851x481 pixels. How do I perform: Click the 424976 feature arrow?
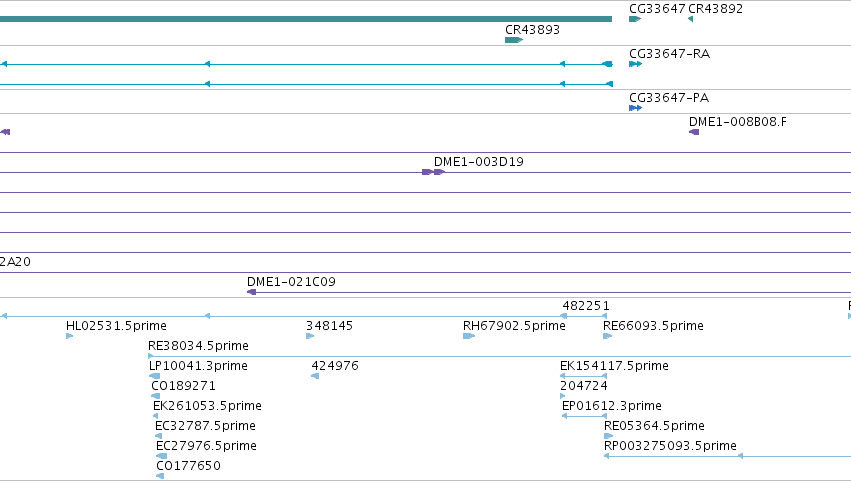click(x=315, y=376)
